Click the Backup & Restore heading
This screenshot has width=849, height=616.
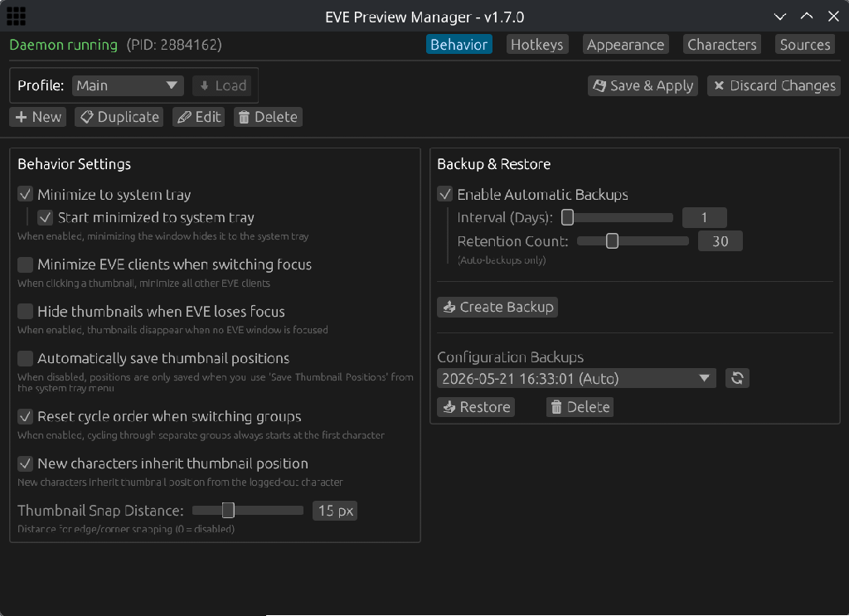pyautogui.click(x=494, y=164)
